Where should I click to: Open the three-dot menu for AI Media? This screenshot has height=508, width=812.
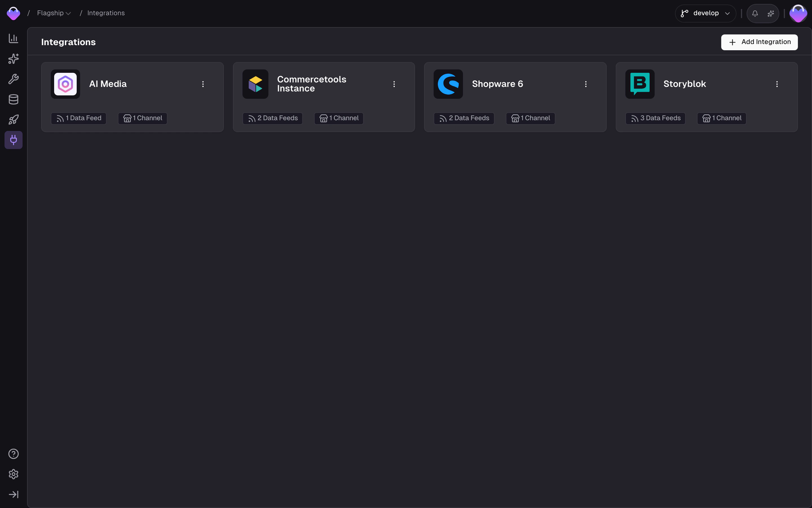click(x=203, y=84)
